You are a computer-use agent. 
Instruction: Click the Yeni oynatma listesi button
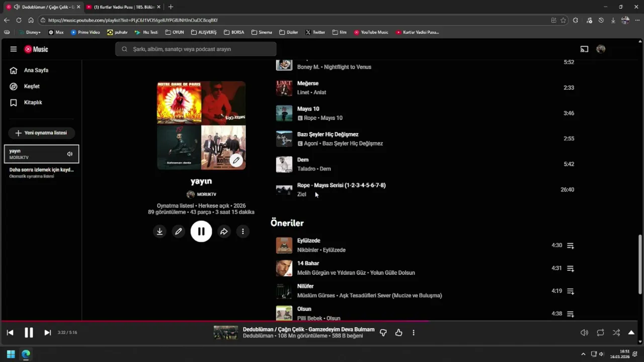pos(41,133)
